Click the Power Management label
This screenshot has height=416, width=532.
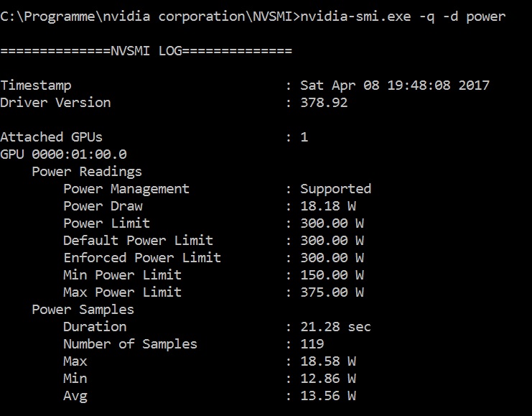(x=126, y=188)
